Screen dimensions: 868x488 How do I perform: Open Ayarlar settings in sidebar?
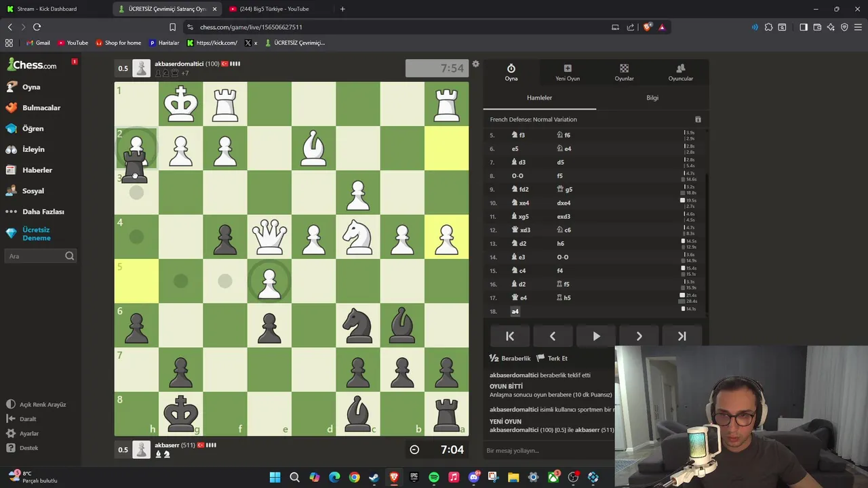[x=22, y=433]
